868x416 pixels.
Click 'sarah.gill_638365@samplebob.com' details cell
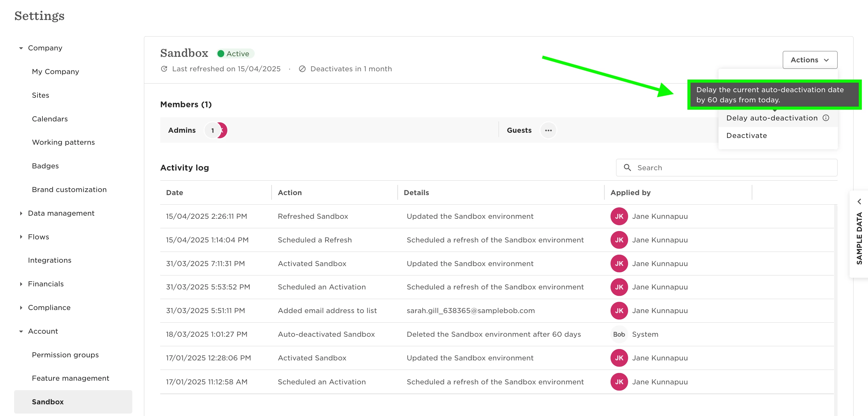pyautogui.click(x=471, y=311)
